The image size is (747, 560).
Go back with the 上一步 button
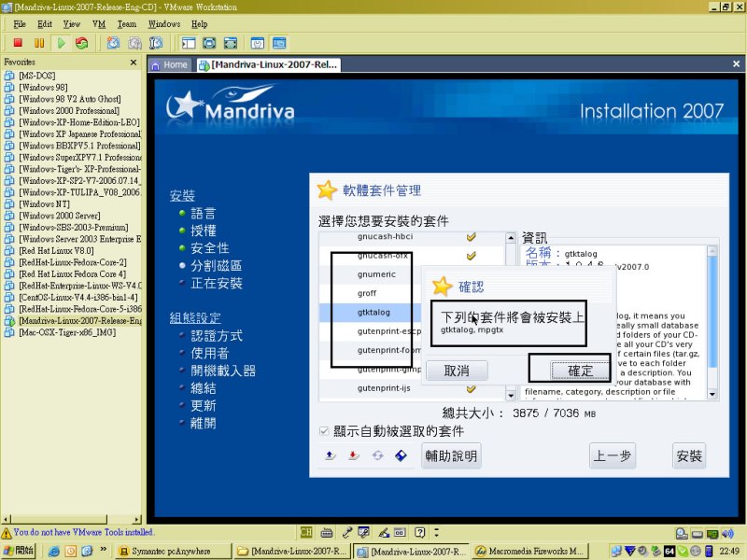click(x=613, y=455)
